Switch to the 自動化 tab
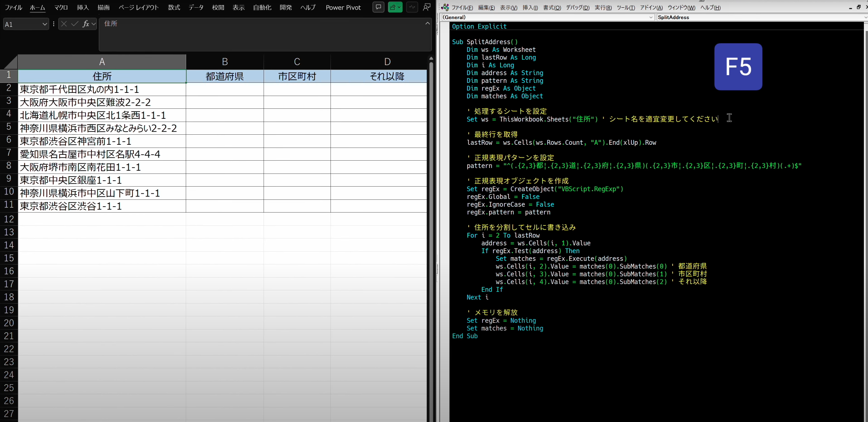Screen dimensions: 868x422 [x=262, y=7]
